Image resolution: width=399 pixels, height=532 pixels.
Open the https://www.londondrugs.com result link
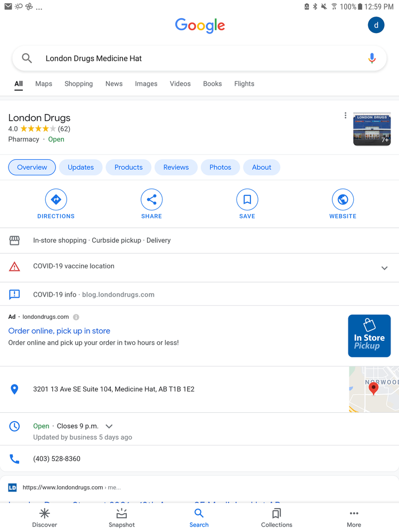click(x=71, y=488)
